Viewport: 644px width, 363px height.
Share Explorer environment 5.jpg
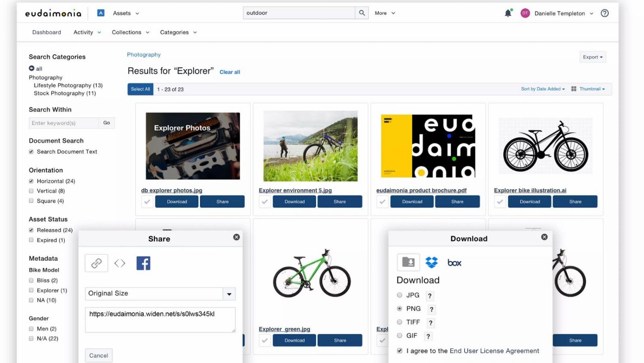click(x=340, y=201)
